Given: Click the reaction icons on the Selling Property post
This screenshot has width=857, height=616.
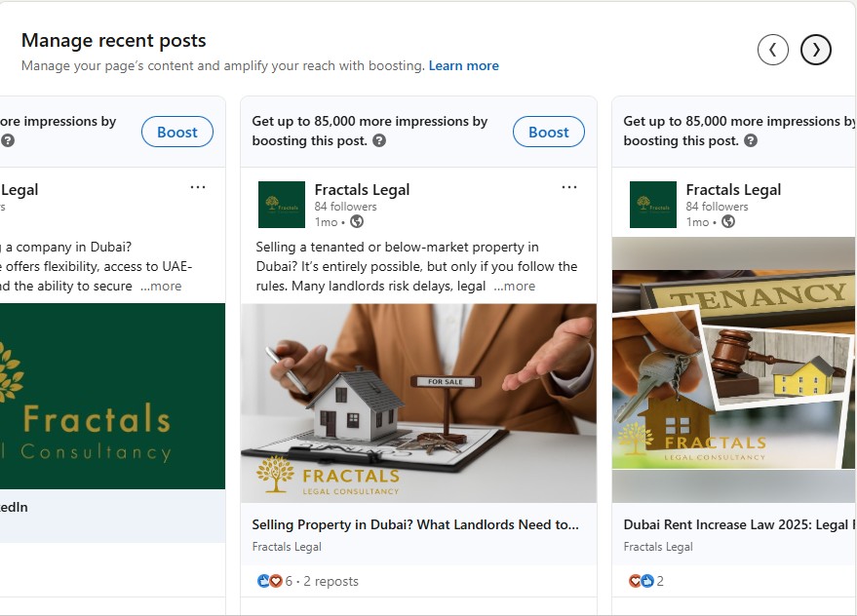Looking at the screenshot, I should click(269, 581).
